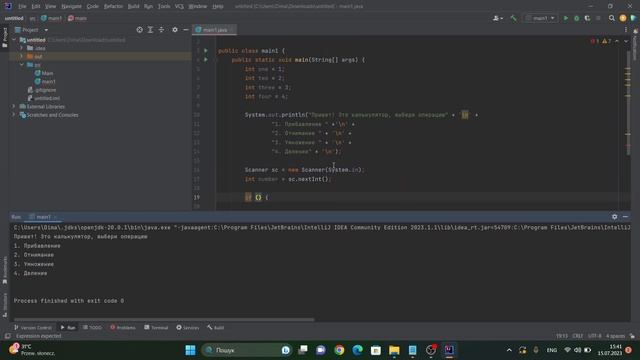Open Run panel settings gear
Image resolution: width=640 pixels, height=360 pixels.
click(614, 217)
